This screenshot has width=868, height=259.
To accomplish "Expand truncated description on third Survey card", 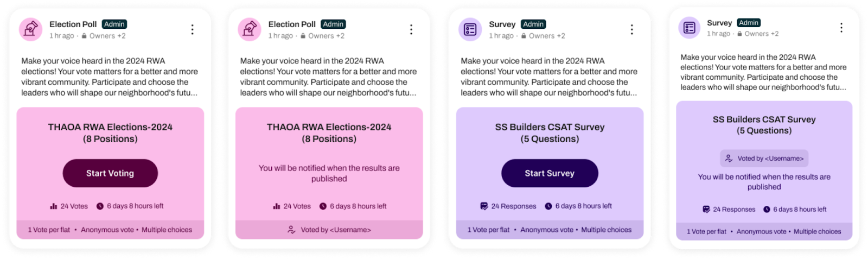I will (549, 77).
